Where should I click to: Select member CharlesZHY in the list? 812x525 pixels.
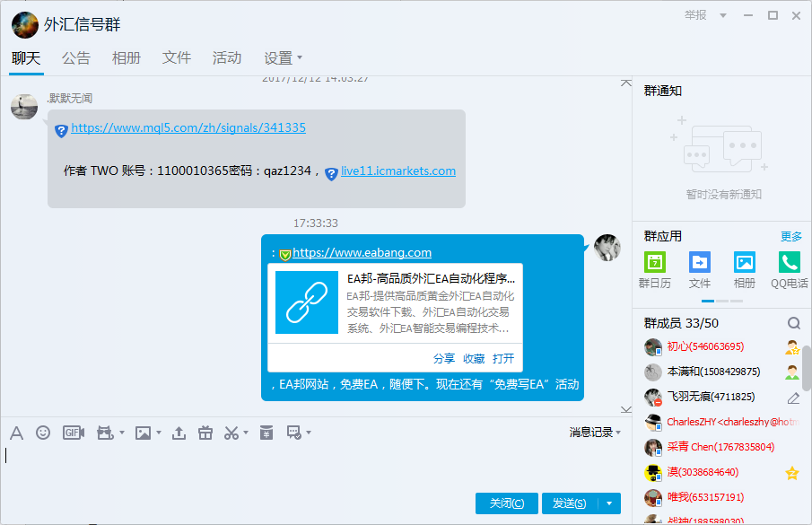723,422
